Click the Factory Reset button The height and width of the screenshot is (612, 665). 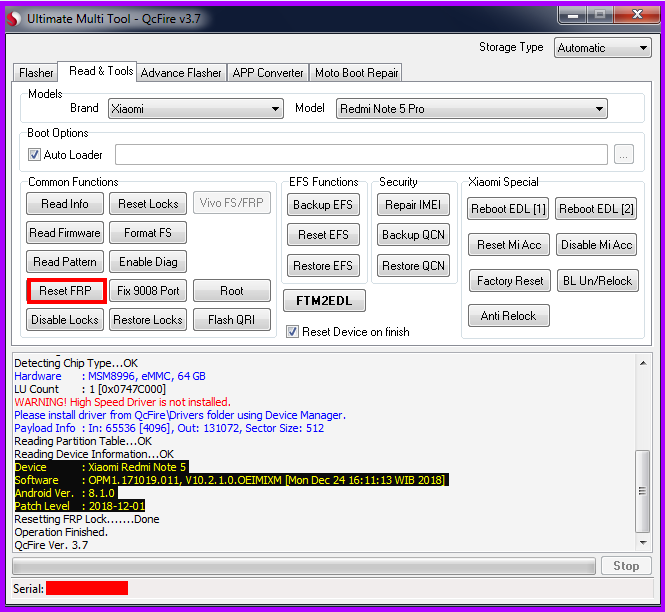(x=510, y=281)
